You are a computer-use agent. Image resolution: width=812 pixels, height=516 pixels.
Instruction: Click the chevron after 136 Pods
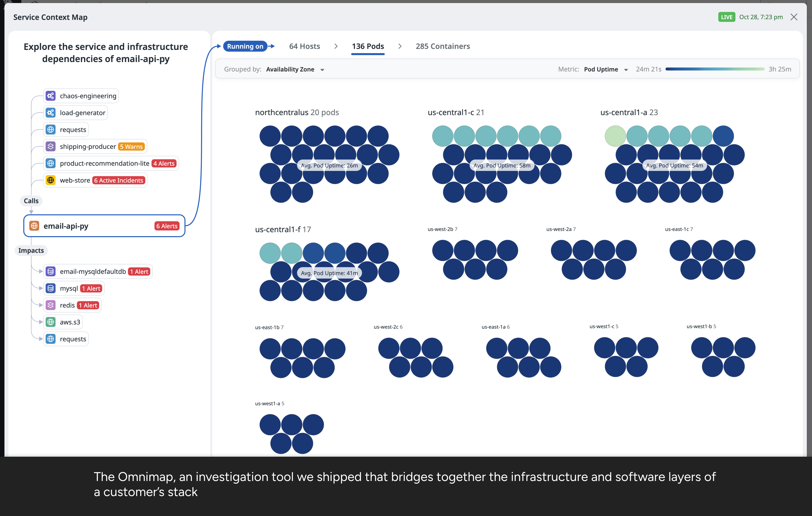[400, 46]
